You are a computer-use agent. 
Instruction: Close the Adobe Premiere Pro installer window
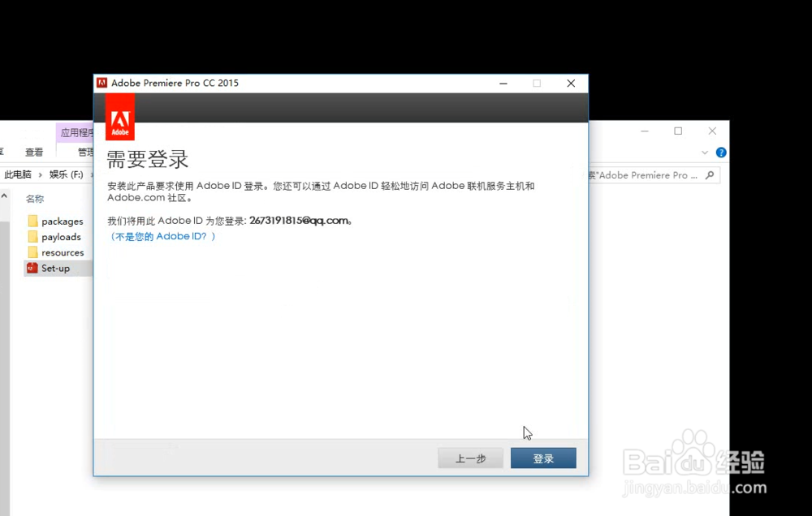tap(571, 84)
